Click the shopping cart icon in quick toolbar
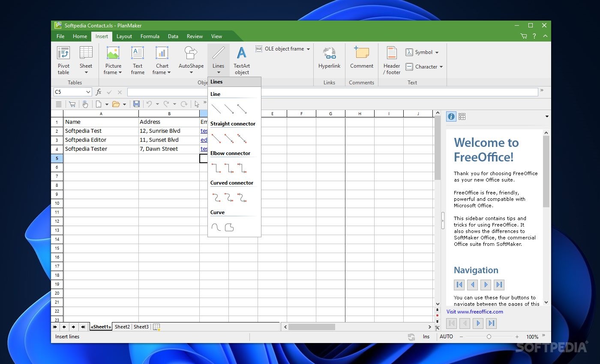The height and width of the screenshot is (364, 600). pos(72,104)
